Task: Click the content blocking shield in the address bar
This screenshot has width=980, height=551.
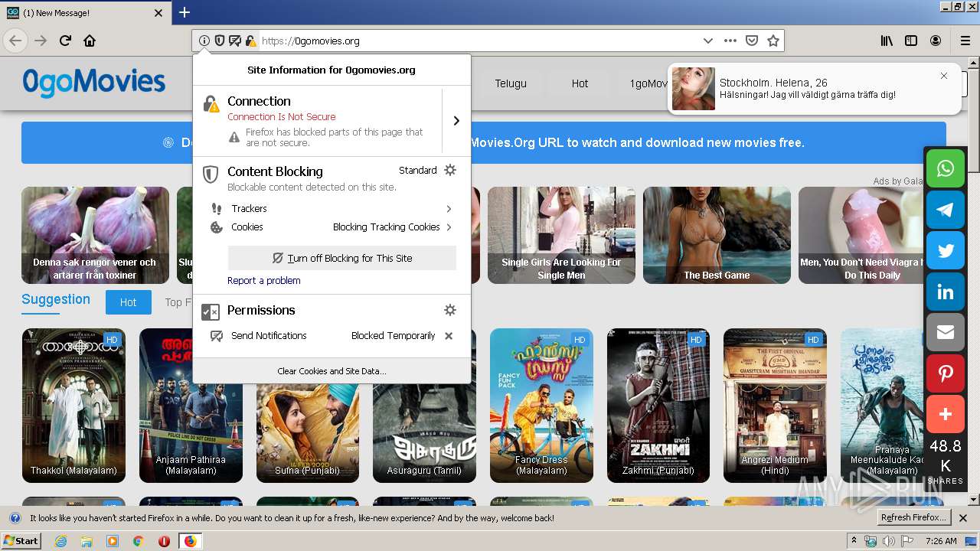Action: click(x=219, y=41)
